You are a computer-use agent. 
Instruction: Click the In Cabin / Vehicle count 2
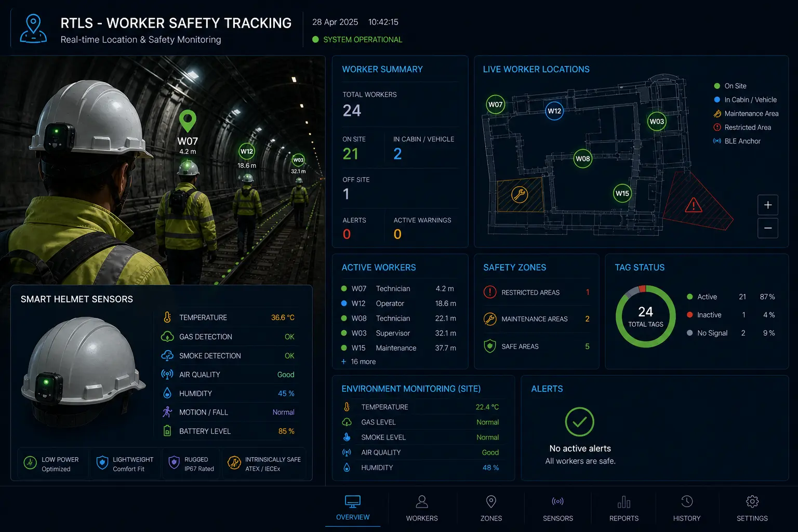(x=397, y=154)
